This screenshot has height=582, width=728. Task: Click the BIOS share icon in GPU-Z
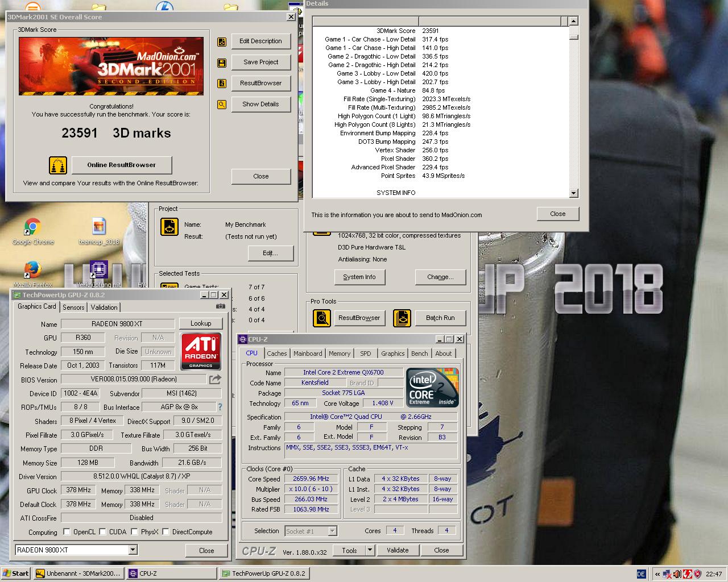tap(215, 379)
